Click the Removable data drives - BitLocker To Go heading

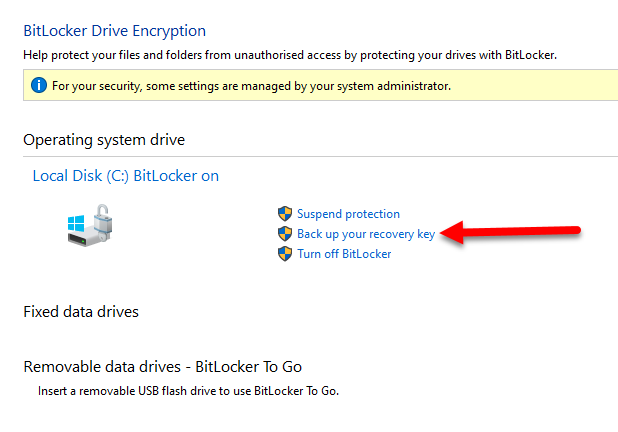(x=162, y=366)
